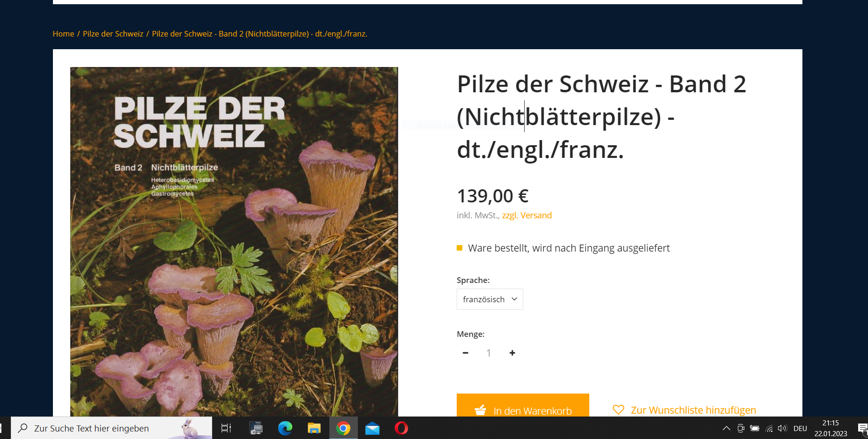Screen dimensions: 868x439
Task: Show hidden system tray icons
Action: point(727,428)
